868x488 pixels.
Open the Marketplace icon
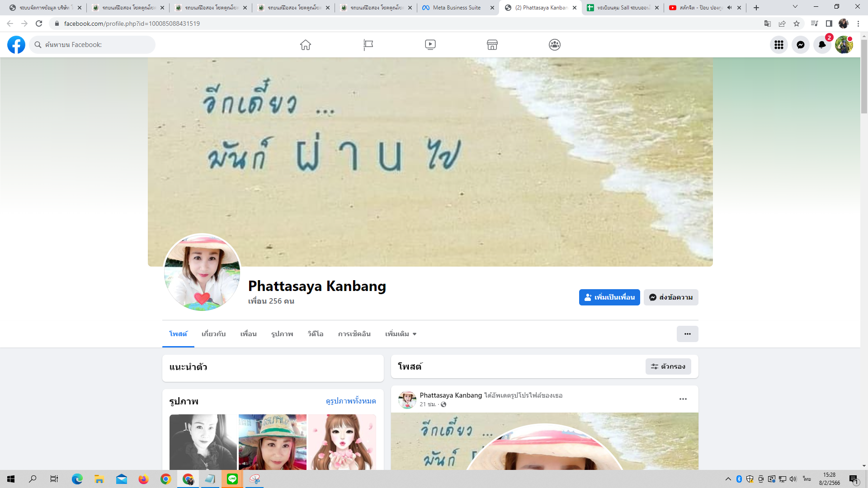coord(492,45)
